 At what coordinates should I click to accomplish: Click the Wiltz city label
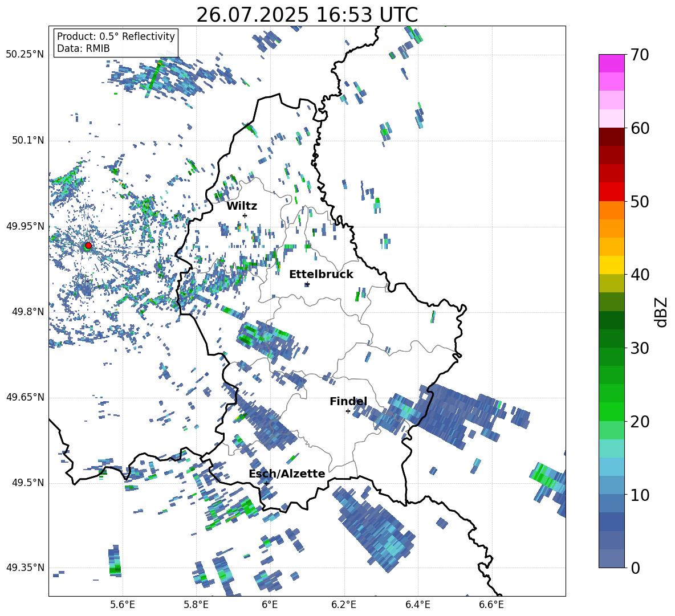pos(242,206)
